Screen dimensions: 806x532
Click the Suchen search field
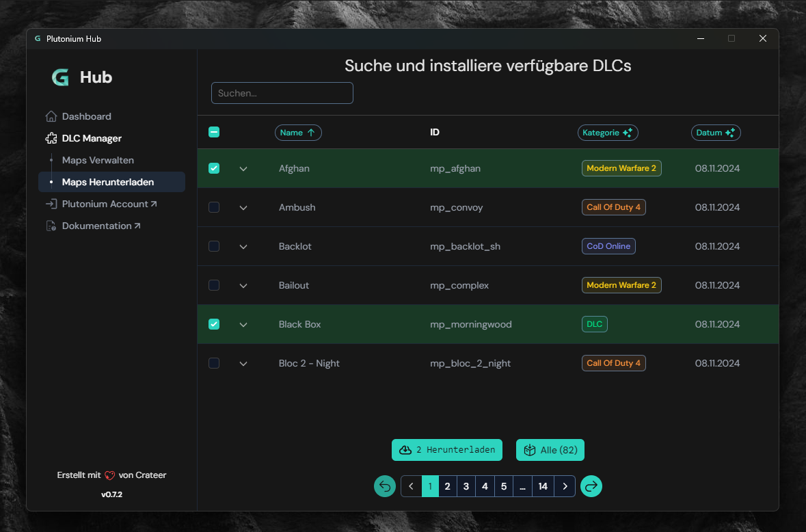(282, 93)
